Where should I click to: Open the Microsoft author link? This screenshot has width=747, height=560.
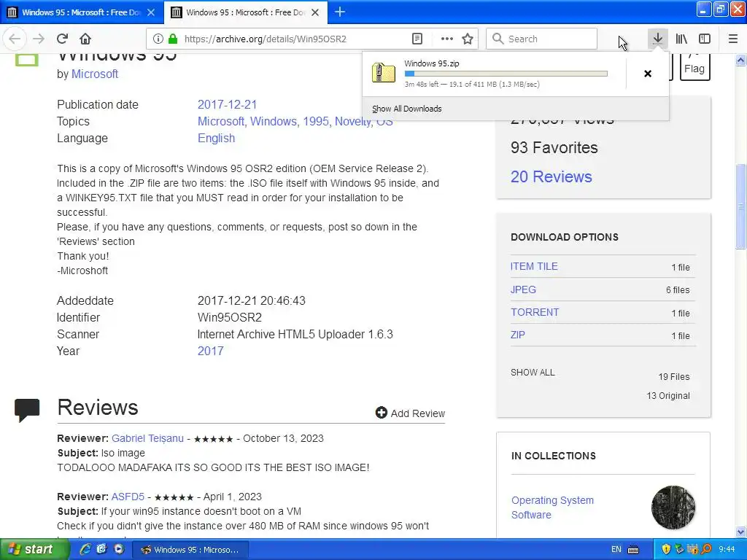pyautogui.click(x=95, y=74)
